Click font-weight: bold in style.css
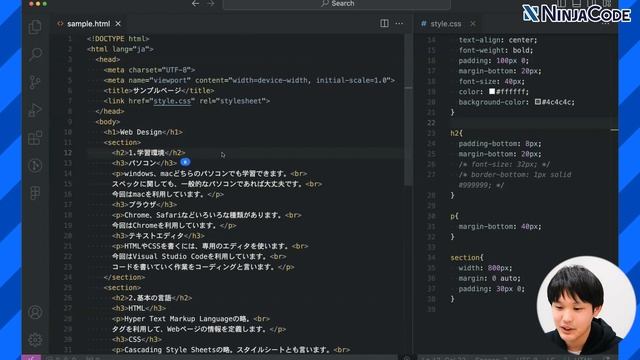This screenshot has width=640, height=360. [x=496, y=50]
